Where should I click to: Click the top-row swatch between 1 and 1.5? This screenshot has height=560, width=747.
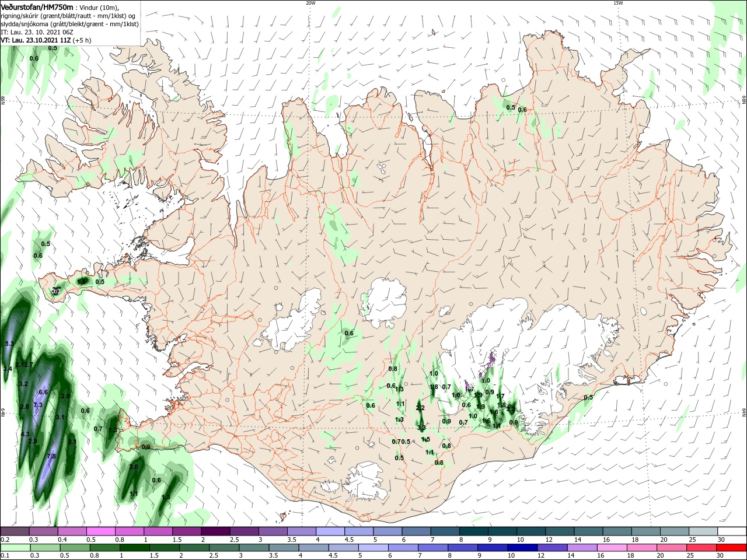coord(158,531)
